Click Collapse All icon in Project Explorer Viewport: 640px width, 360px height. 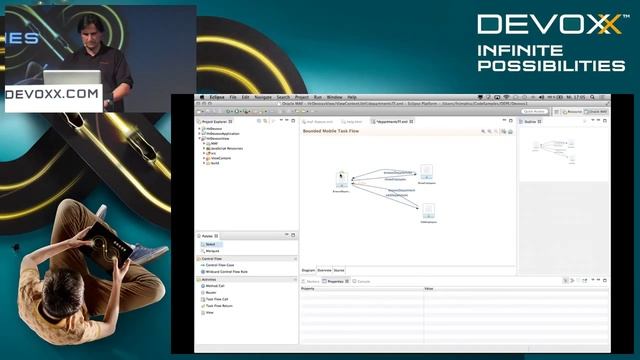click(x=259, y=121)
